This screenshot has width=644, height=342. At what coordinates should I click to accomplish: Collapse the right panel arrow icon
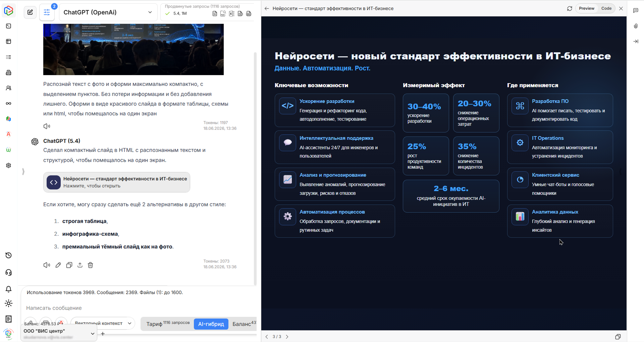coord(636,41)
